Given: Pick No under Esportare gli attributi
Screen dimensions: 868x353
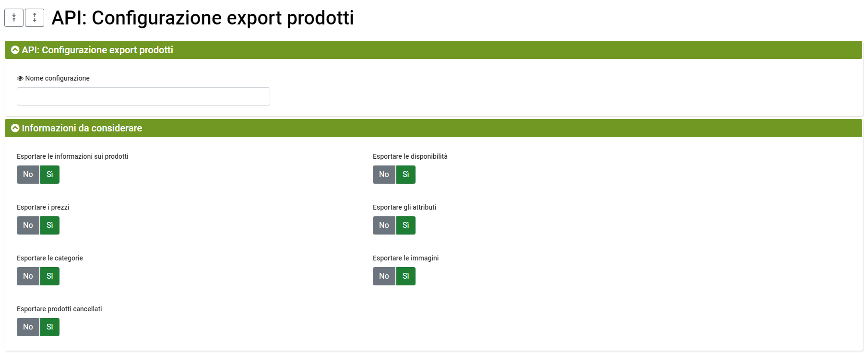Looking at the screenshot, I should tap(384, 225).
